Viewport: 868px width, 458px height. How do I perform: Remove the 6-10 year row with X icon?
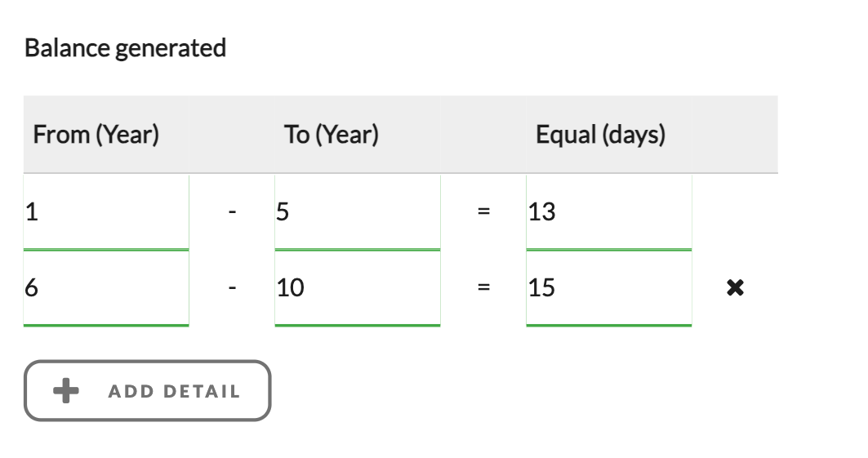click(x=735, y=287)
